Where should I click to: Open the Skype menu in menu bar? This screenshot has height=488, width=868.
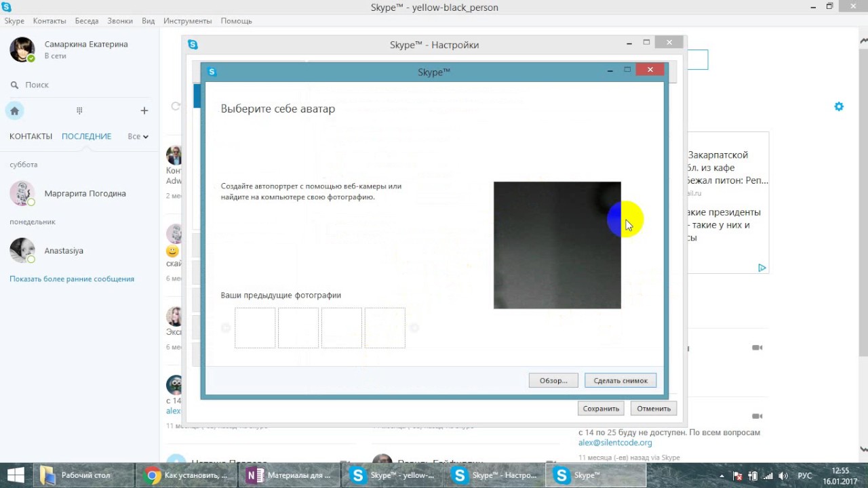click(x=14, y=21)
